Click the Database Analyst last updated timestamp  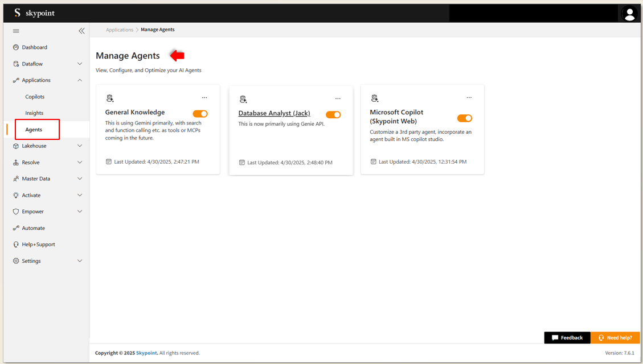(x=290, y=163)
